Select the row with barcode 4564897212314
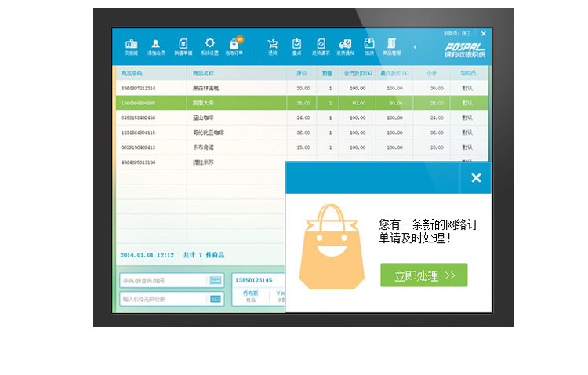The width and height of the screenshot is (588, 375). [302, 88]
